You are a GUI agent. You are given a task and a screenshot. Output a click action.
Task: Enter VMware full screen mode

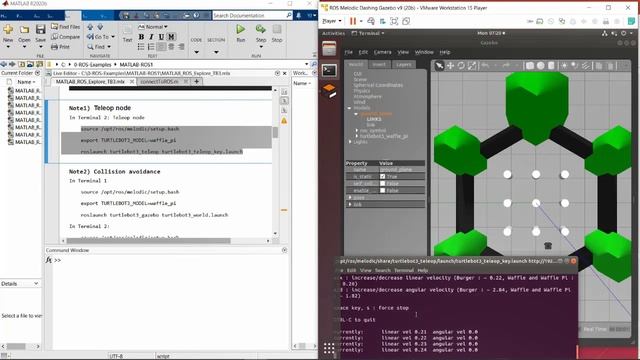(394, 21)
